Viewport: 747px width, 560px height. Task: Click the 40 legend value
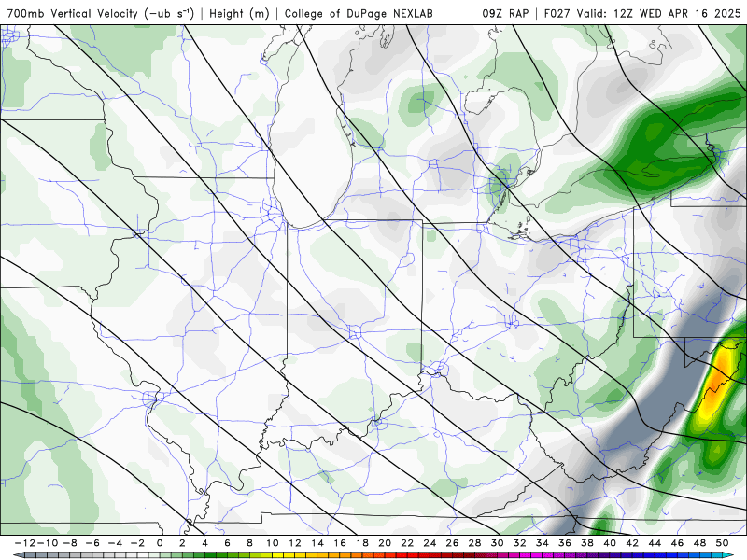tap(610, 543)
